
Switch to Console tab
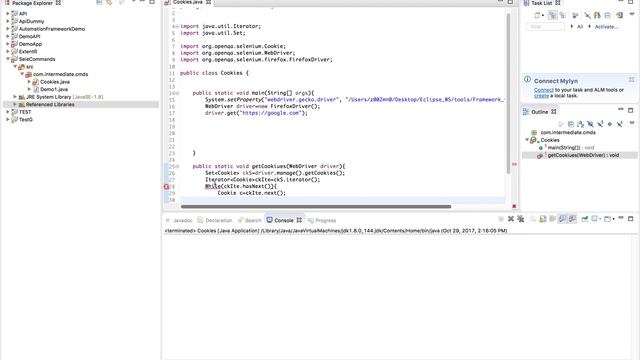point(284,220)
